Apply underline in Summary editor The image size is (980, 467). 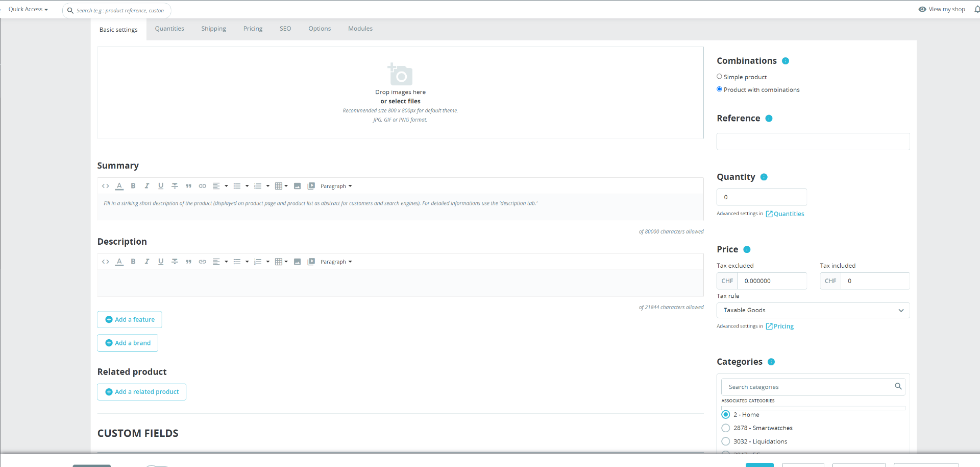[161, 186]
